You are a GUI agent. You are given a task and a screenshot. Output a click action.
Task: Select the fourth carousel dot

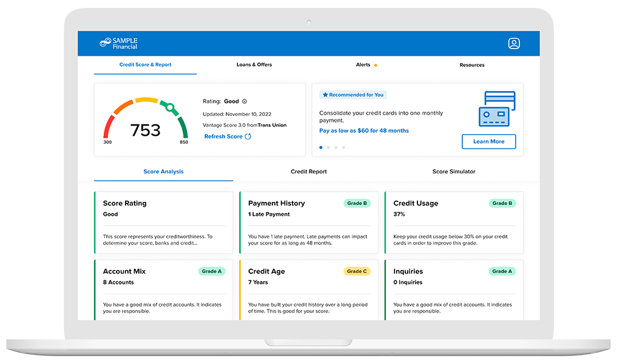click(x=343, y=147)
